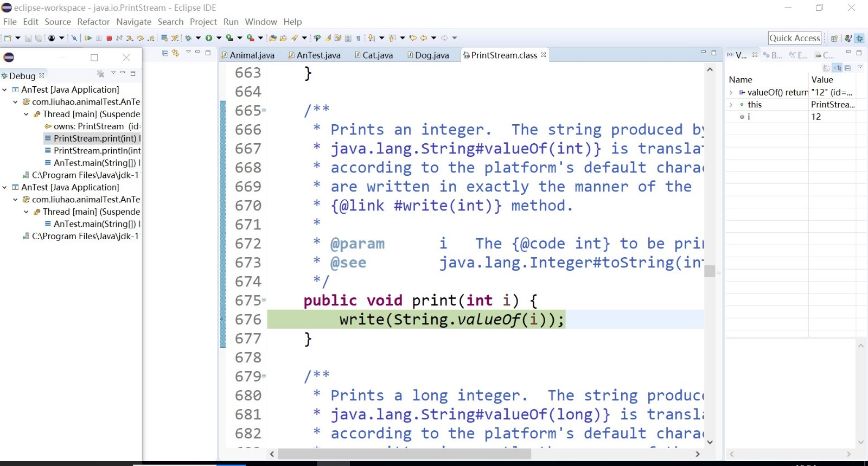Toggle Show Whitespace Characters
The width and height of the screenshot is (868, 466).
(x=358, y=38)
